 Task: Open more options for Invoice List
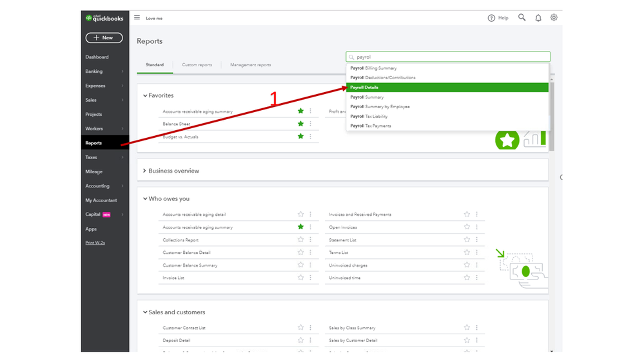311,278
